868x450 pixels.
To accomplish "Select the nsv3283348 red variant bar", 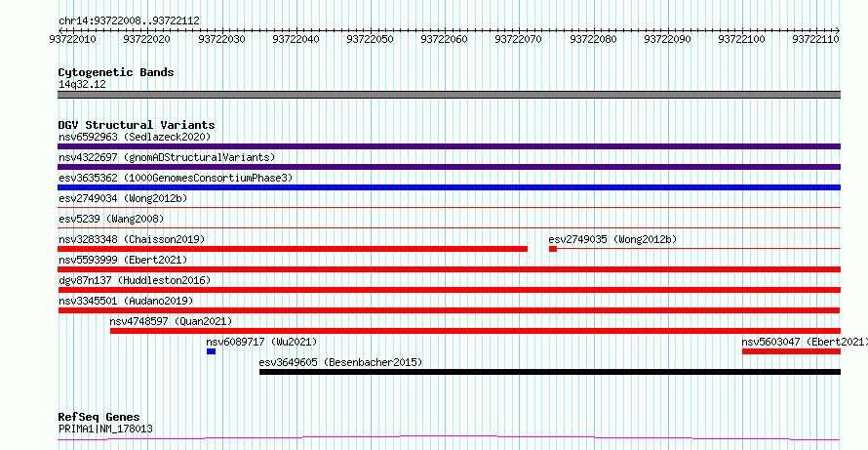I will (x=293, y=249).
